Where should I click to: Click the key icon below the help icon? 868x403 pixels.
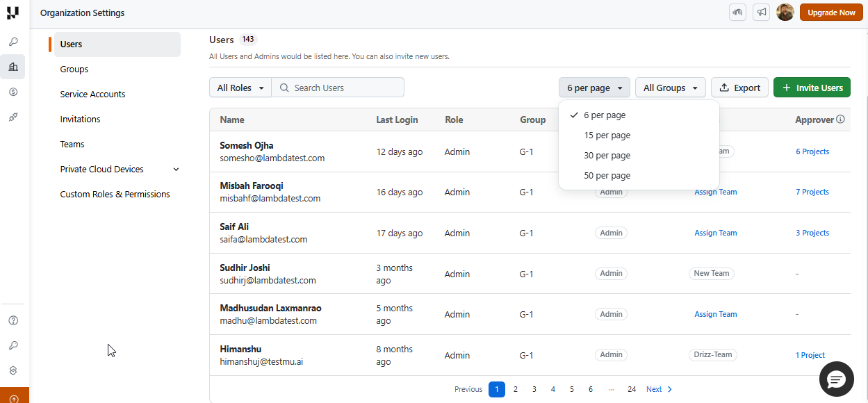click(13, 345)
